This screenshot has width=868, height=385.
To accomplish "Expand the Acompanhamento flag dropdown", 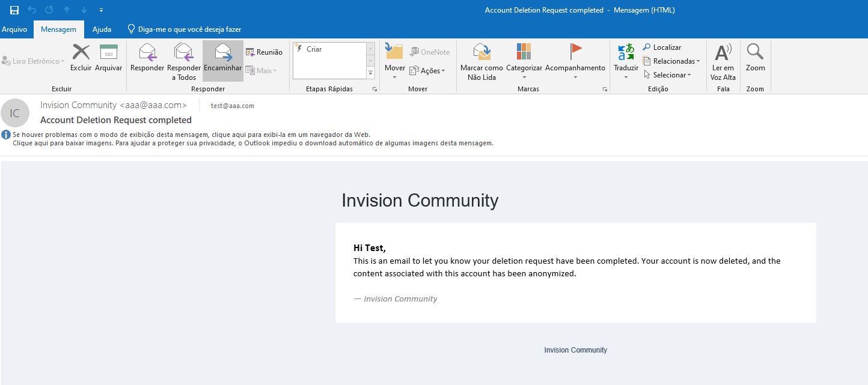I will [575, 77].
